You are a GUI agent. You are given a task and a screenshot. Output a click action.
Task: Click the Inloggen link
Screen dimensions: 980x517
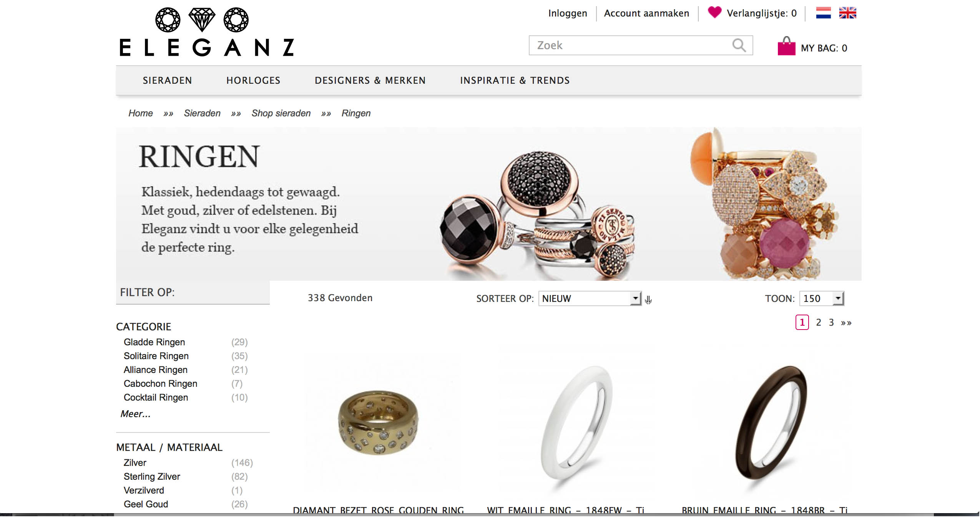pyautogui.click(x=568, y=13)
